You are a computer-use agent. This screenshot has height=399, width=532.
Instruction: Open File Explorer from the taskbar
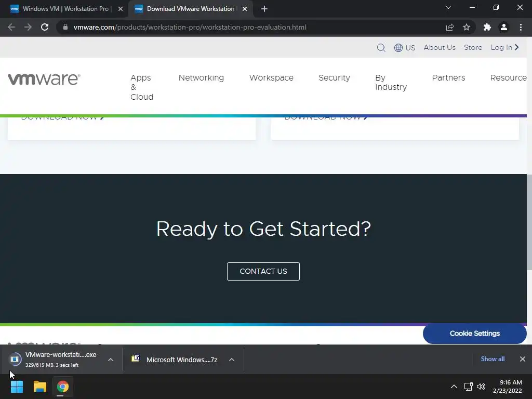click(x=39, y=387)
